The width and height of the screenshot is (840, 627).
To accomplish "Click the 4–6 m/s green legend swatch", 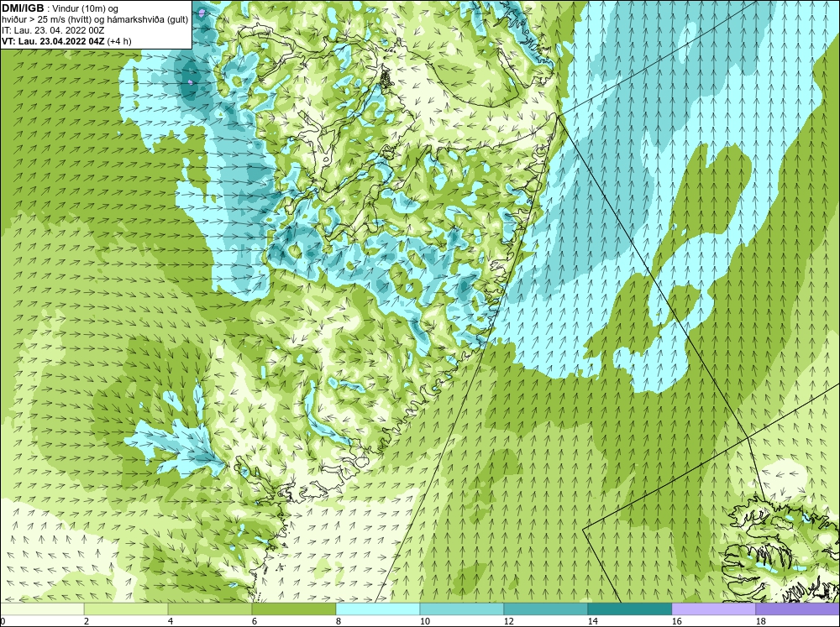I will point(210,609).
